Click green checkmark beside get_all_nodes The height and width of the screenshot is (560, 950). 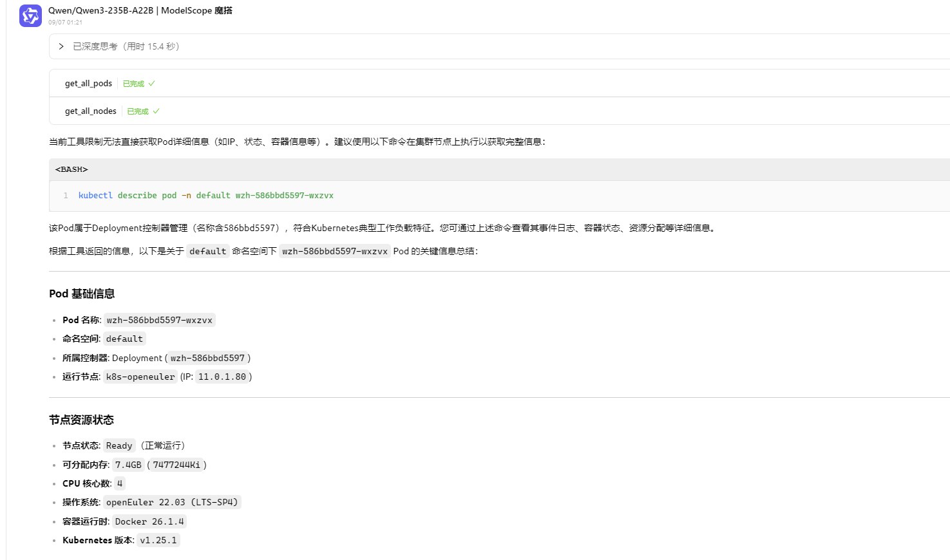156,111
